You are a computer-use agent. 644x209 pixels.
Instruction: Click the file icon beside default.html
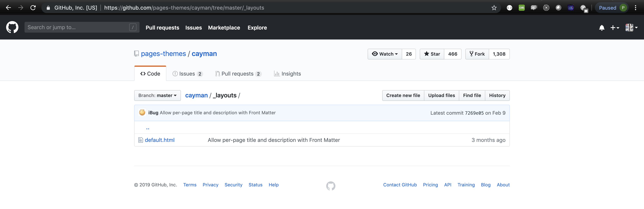(x=140, y=140)
